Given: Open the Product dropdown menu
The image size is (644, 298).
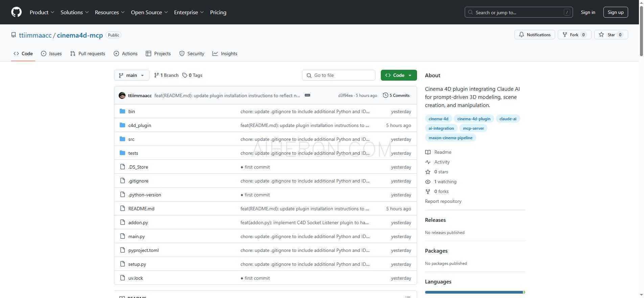Looking at the screenshot, I should (x=42, y=12).
